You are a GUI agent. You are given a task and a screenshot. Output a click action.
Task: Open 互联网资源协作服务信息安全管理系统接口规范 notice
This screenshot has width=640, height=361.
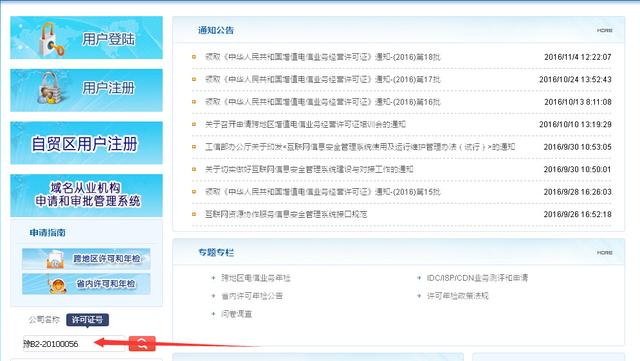click(x=286, y=214)
